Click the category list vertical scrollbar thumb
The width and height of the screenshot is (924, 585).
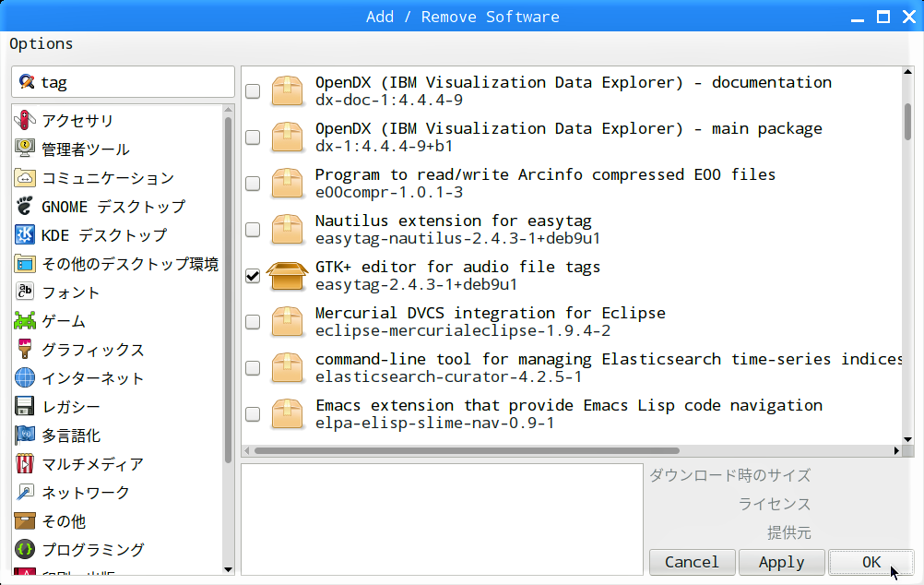coord(228,290)
